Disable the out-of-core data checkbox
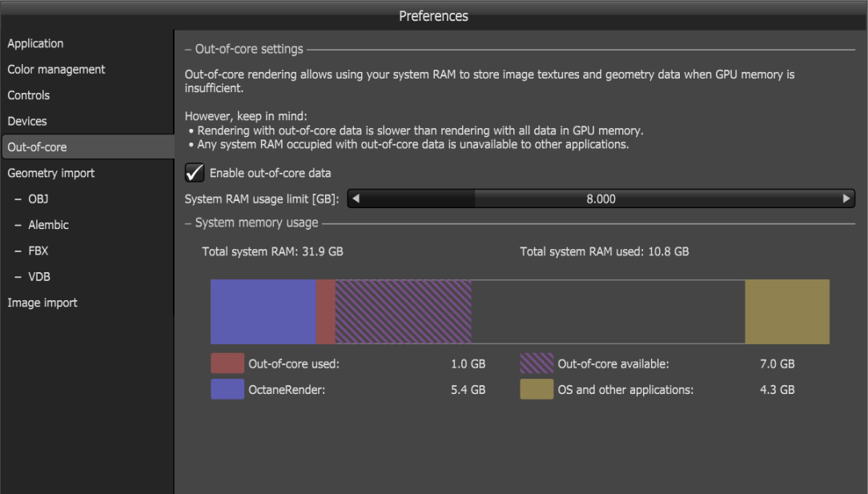This screenshot has height=494, width=868. 195,173
